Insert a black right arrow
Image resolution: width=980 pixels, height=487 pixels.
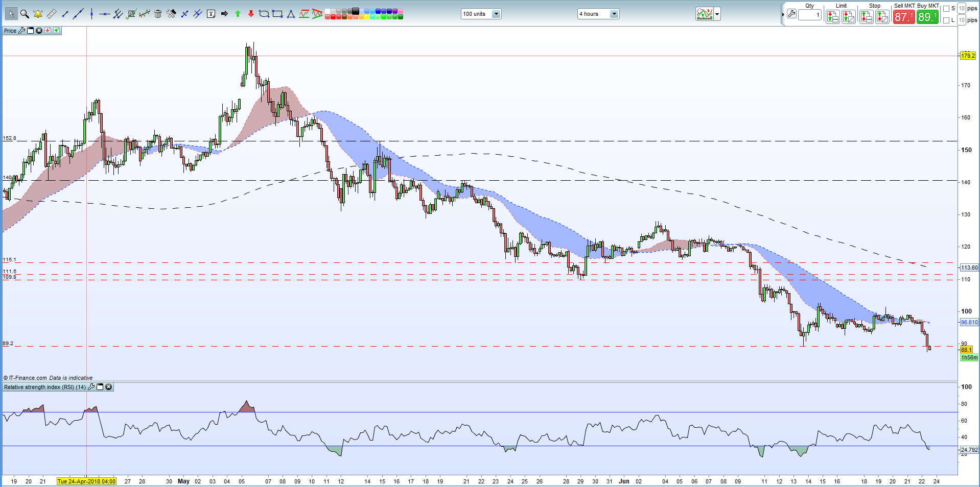tap(224, 14)
